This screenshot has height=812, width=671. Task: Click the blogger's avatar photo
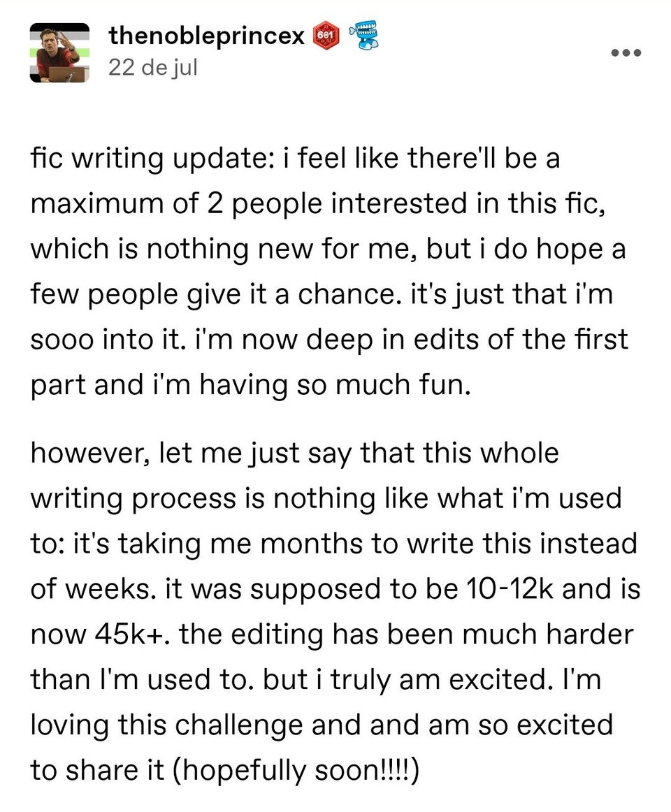click(59, 52)
